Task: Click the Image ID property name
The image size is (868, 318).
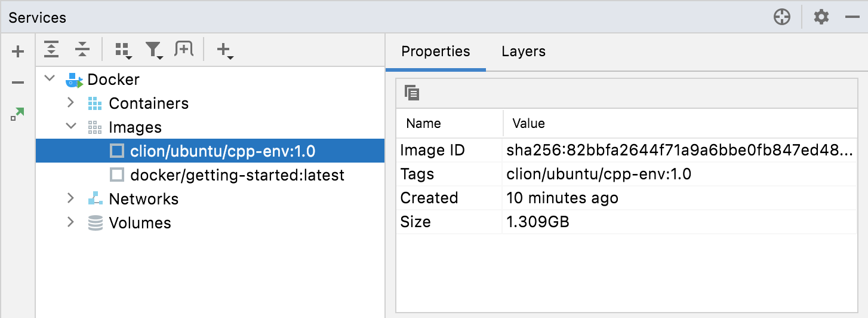Action: coord(433,150)
